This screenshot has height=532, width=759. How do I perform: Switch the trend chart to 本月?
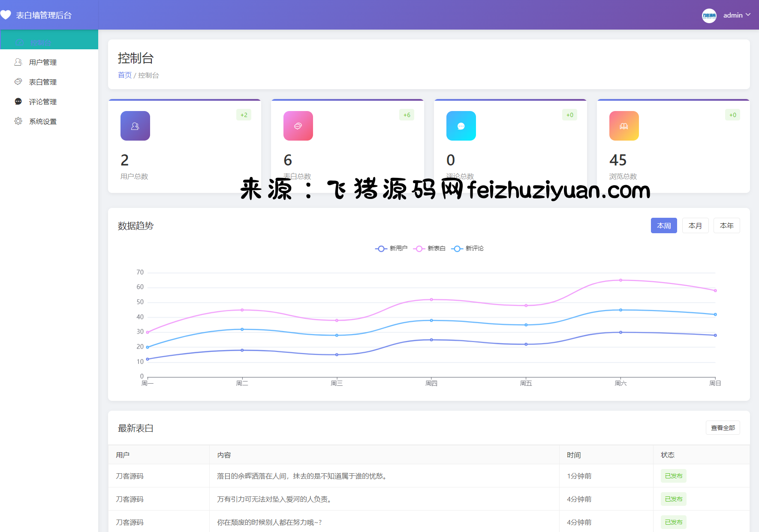tap(695, 226)
